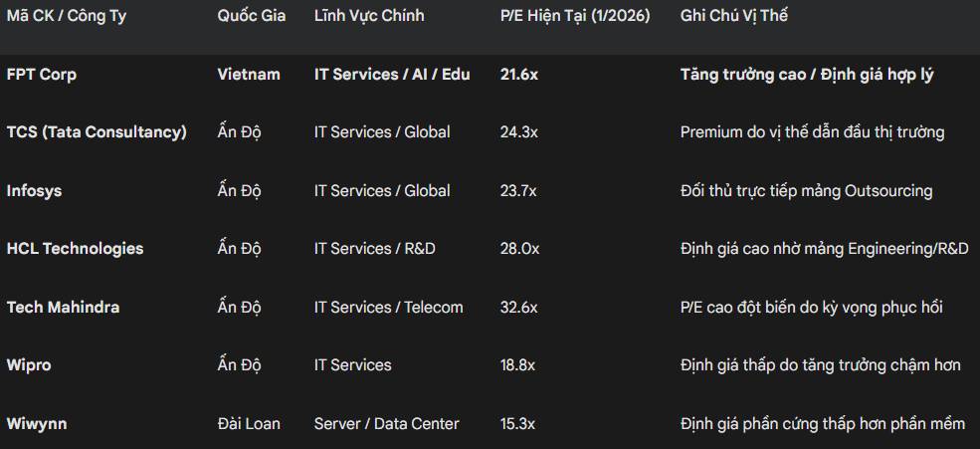This screenshot has height=449, width=980.
Task: Select the 'Ghi Chú Vị Thế' header
Action: [x=734, y=16]
